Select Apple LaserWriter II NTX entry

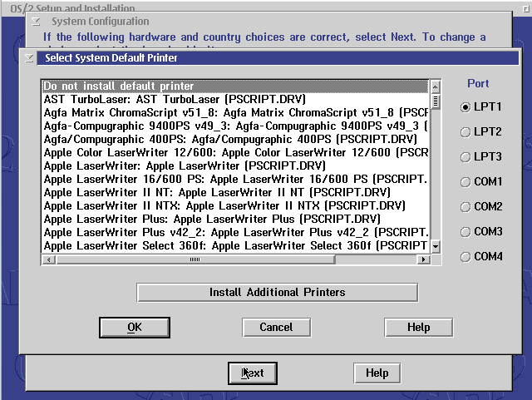coord(234,205)
